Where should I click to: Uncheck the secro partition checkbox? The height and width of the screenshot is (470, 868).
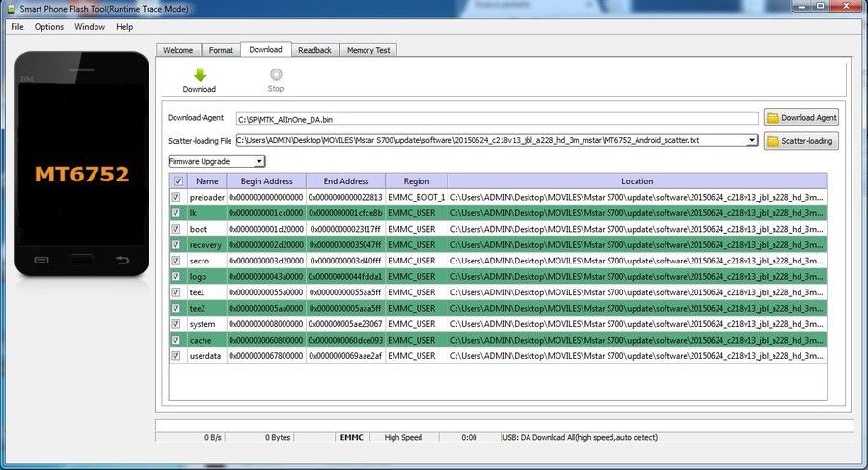tap(176, 261)
